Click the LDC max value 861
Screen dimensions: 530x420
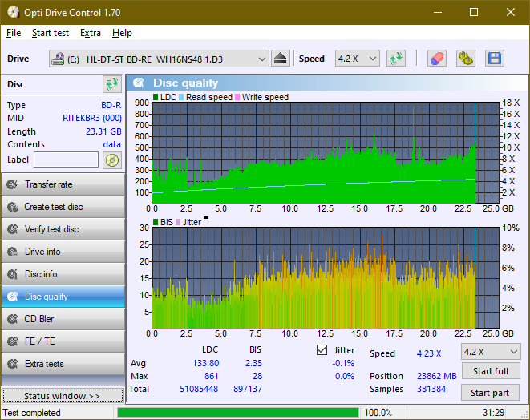pos(211,376)
